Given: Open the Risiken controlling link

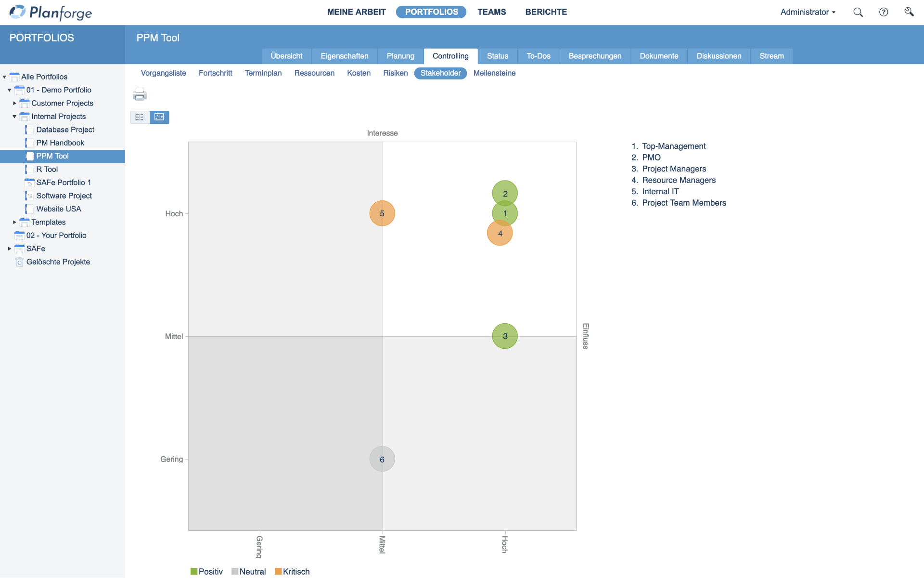Looking at the screenshot, I should [395, 73].
